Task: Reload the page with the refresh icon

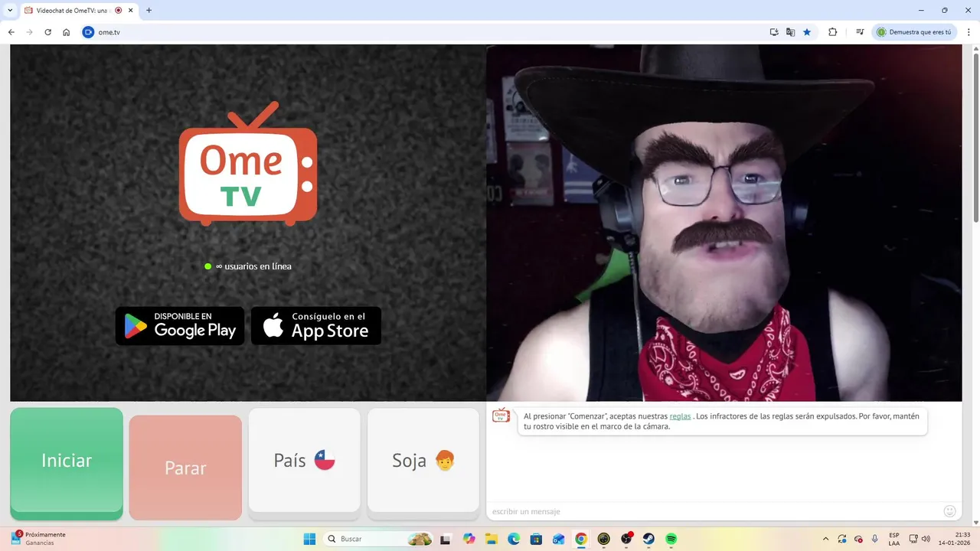Action: 47,32
